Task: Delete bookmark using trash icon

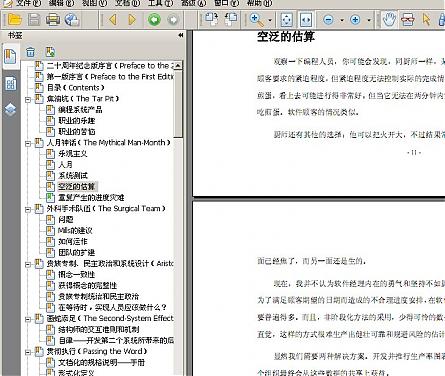Action: (30, 52)
